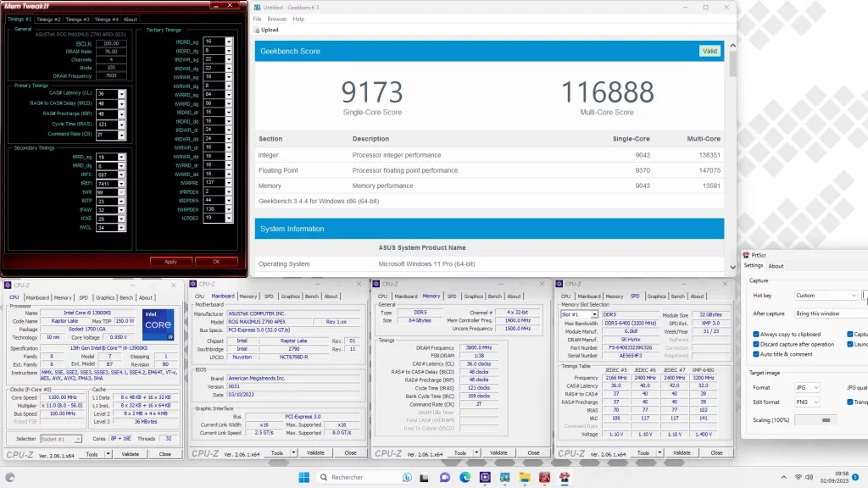Image resolution: width=868 pixels, height=488 pixels.
Task: Open the File menu in Geekbench
Action: click(x=258, y=19)
